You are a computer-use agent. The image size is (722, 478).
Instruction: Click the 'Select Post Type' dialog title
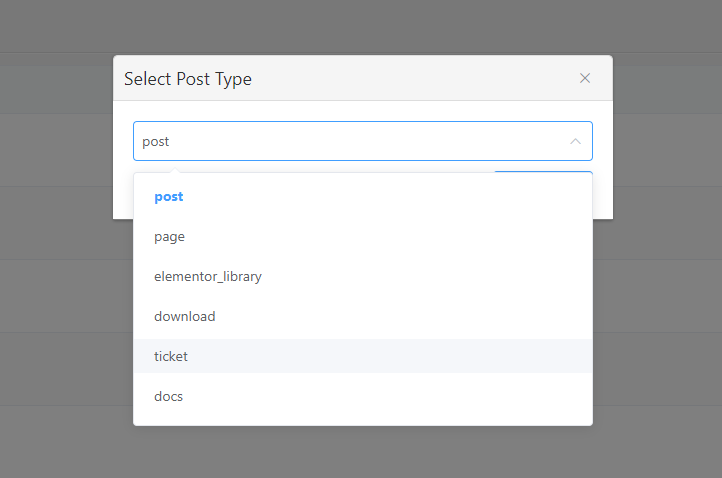coord(188,79)
